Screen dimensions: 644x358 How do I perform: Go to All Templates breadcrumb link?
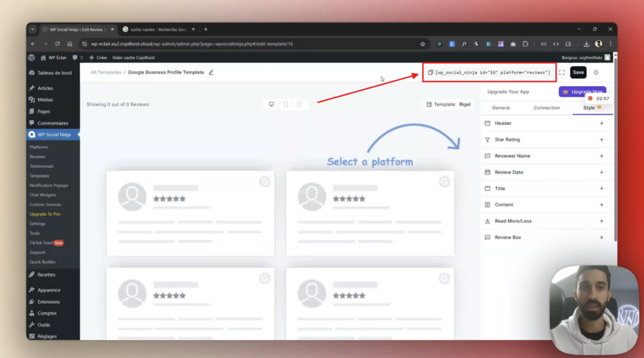point(105,72)
